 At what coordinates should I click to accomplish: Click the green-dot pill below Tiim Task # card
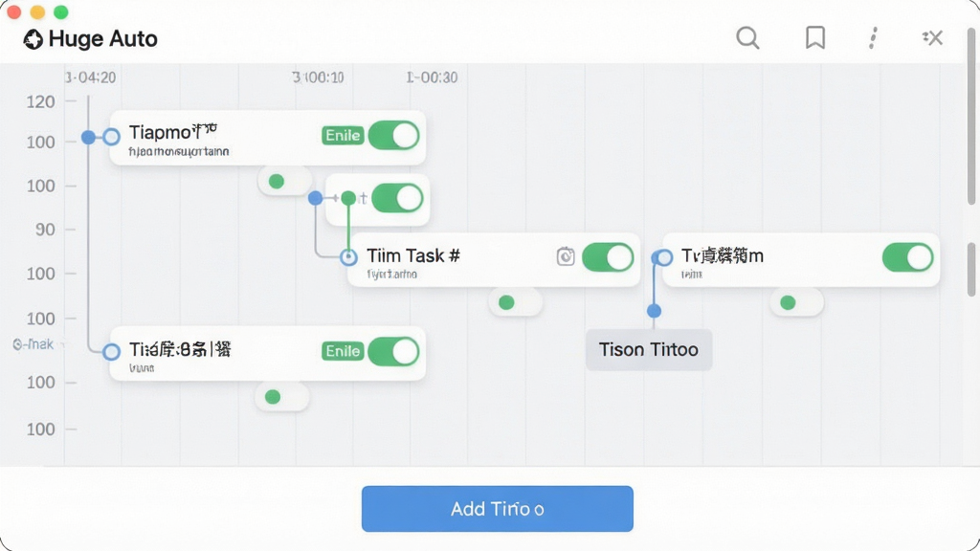(516, 302)
